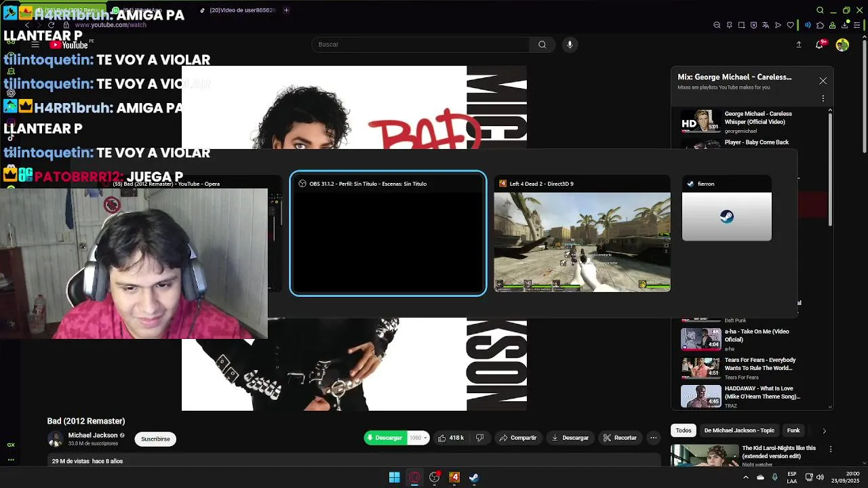
Task: Open the Windows Start button
Action: 394,477
